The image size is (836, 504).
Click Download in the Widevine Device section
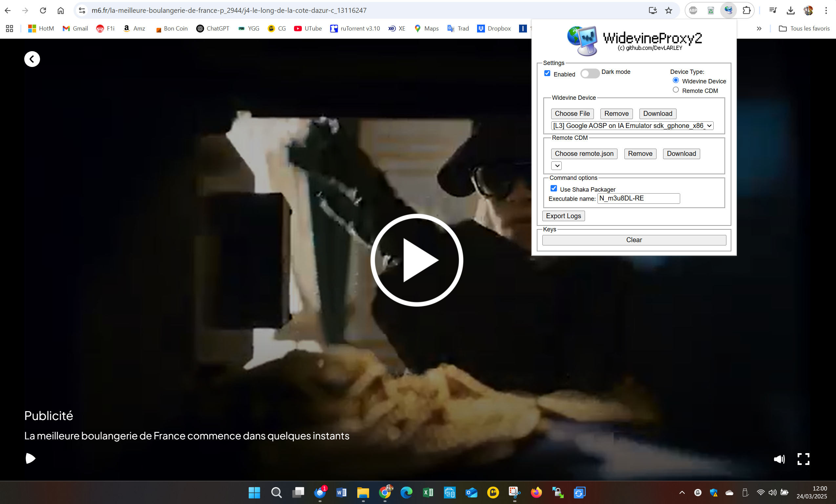(658, 114)
